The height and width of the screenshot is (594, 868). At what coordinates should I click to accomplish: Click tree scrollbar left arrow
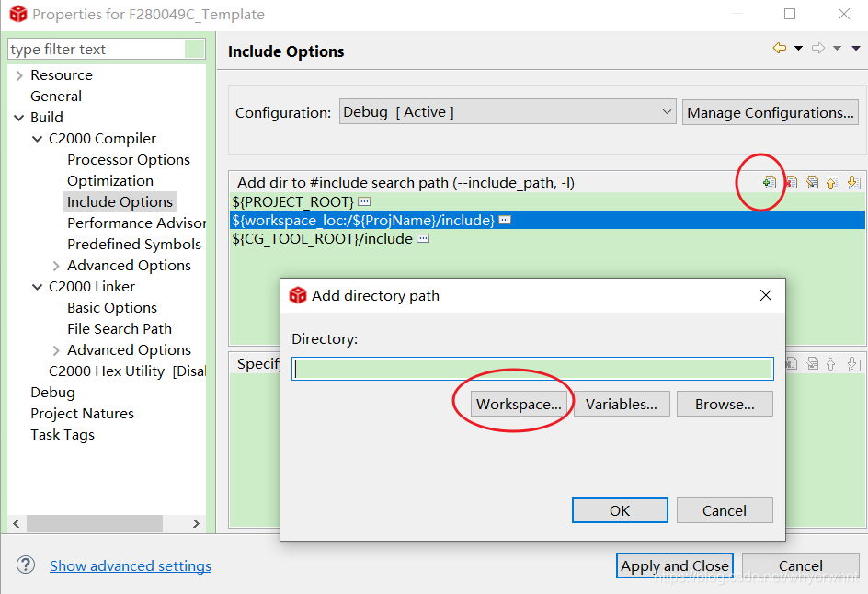pos(17,523)
